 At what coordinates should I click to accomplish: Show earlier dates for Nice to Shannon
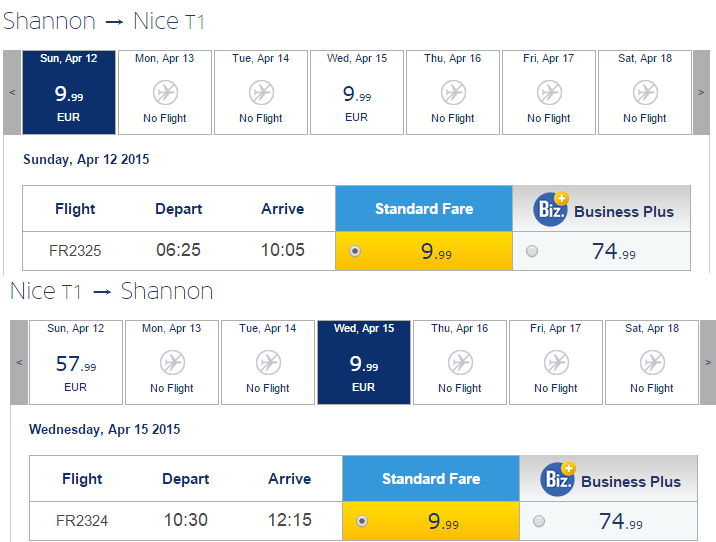click(19, 363)
